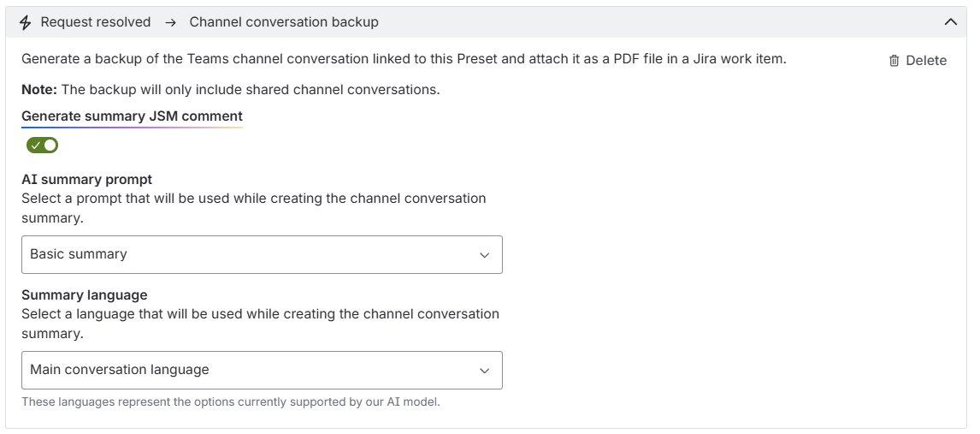Click Main conversation language selected value
Image resolution: width=980 pixels, height=434 pixels.
120,370
